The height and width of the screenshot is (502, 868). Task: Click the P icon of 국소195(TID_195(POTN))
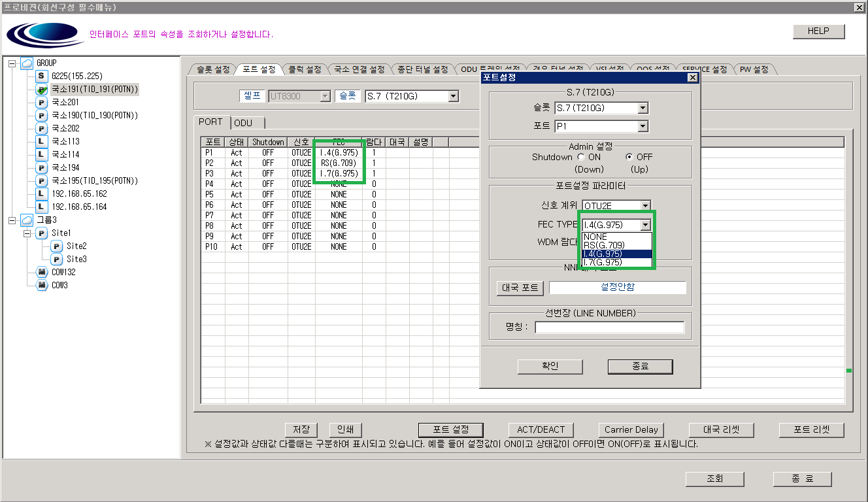[x=42, y=180]
